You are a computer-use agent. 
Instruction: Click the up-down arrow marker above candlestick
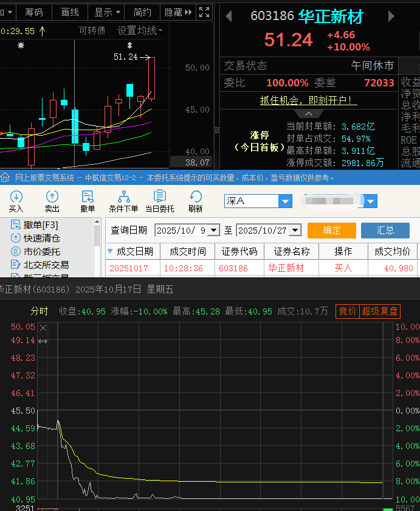129,45
